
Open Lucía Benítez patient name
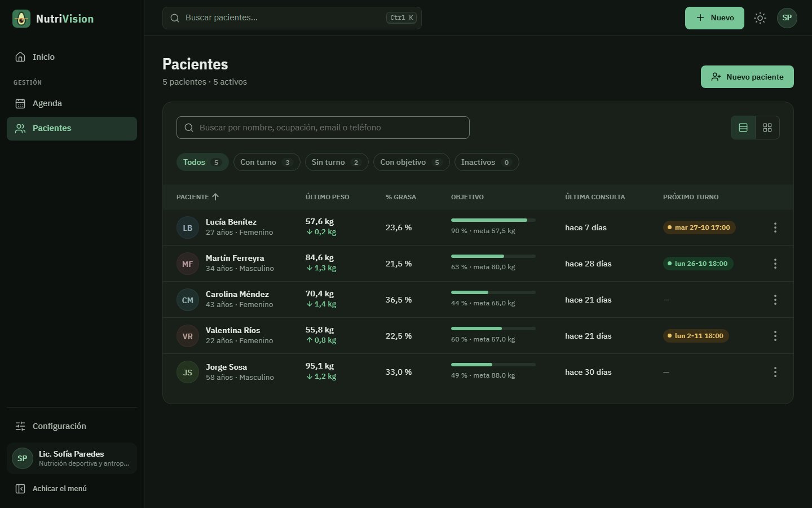[231, 222]
